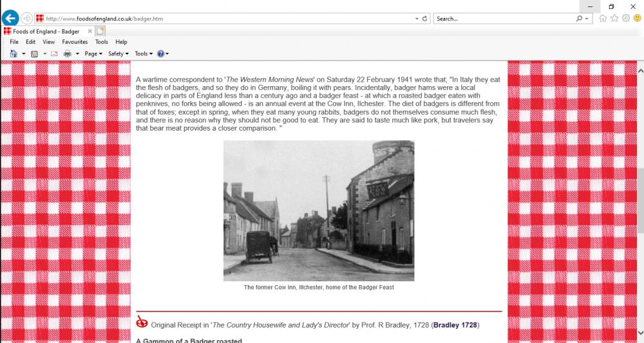Click 'The Country Housewife and Lady's Director' text
The width and height of the screenshot is (644, 343).
click(281, 325)
